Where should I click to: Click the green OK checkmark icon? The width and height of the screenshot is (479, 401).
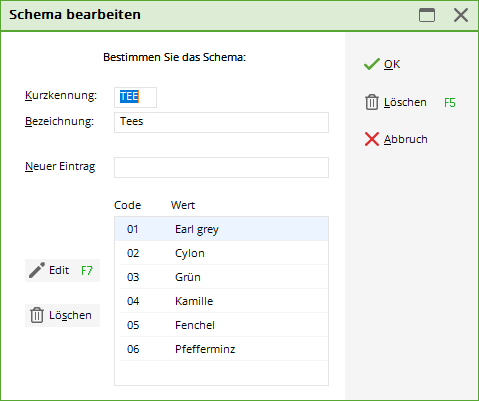372,64
